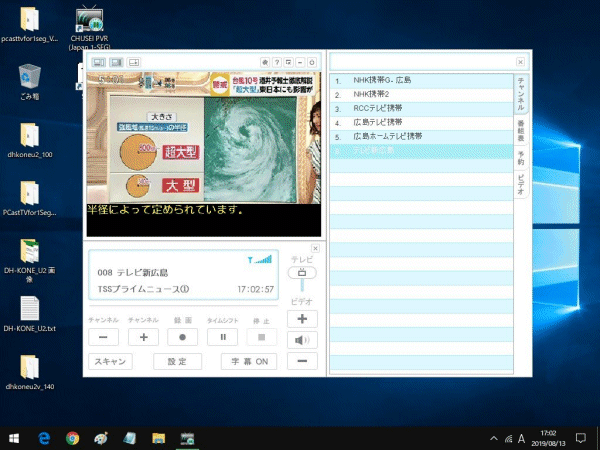Select channel 1 NHK携帯G・広島
600x450 pixels.
pos(421,81)
